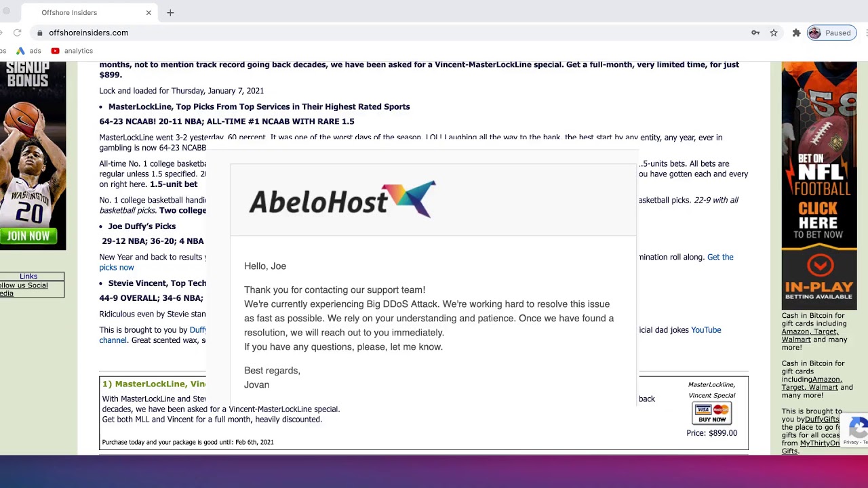Click the Links sidebar item
The height and width of the screenshot is (488, 868).
click(x=28, y=276)
